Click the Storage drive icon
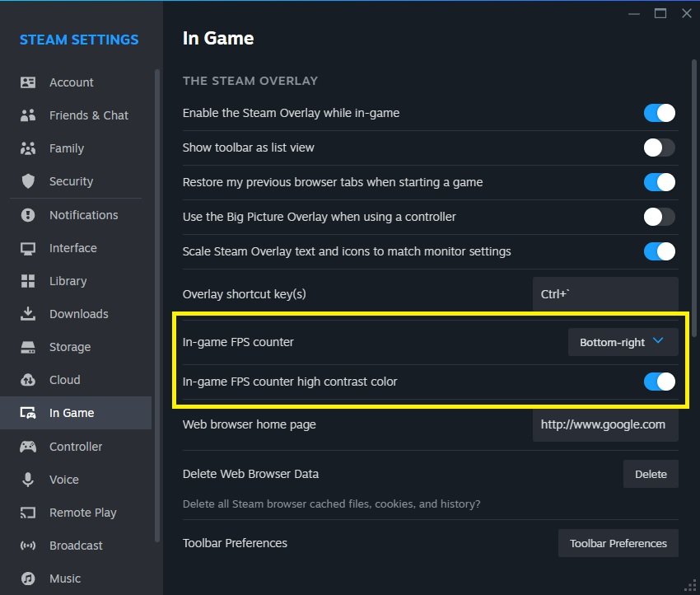 28,347
